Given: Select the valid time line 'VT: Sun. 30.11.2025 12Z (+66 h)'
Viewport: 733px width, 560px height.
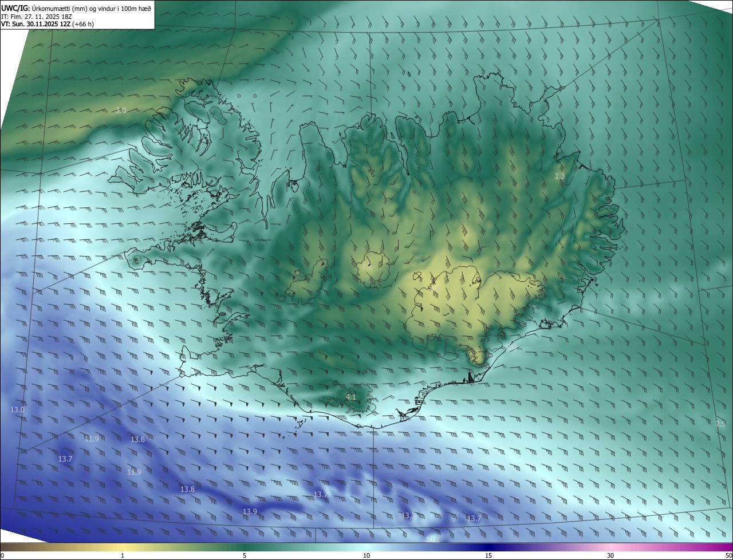Looking at the screenshot, I should [x=48, y=24].
